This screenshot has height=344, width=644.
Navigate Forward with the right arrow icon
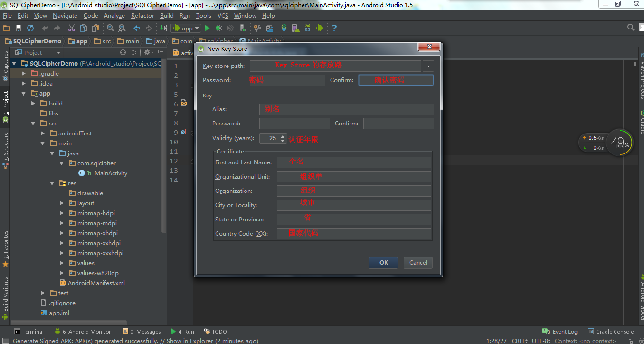pyautogui.click(x=149, y=28)
